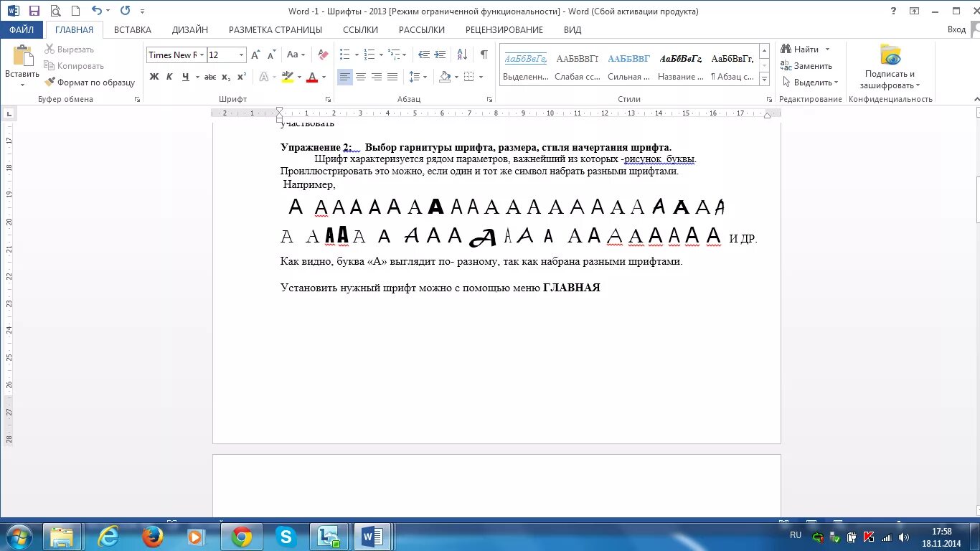Switch to the РАЗМЕТКА СТРАНИЦЫ tab

point(275,29)
